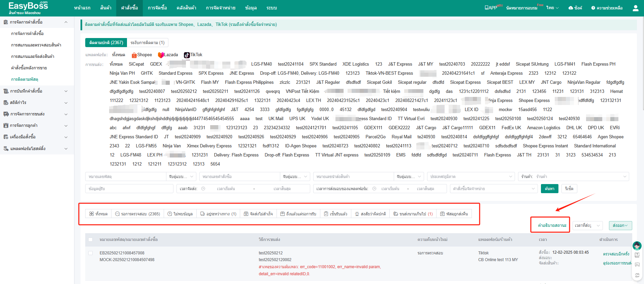Image resolution: width=644 pixels, height=284 pixels.
Task: Click the mobile APP phone icon
Action: [x=486, y=7]
